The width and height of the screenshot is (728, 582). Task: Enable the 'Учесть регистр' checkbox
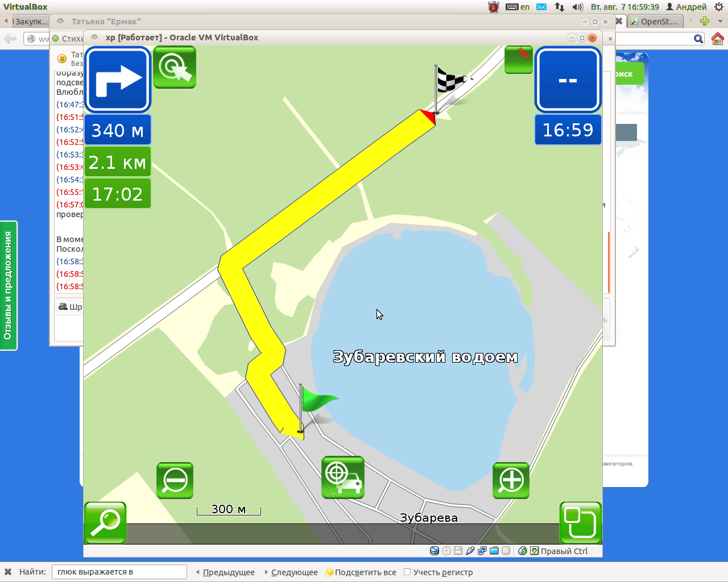pyautogui.click(x=407, y=572)
